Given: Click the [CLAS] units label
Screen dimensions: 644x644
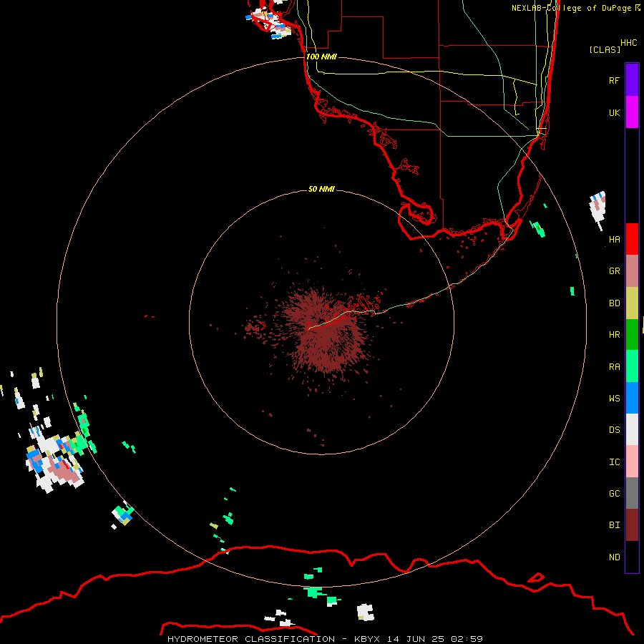Looking at the screenshot, I should [x=605, y=49].
